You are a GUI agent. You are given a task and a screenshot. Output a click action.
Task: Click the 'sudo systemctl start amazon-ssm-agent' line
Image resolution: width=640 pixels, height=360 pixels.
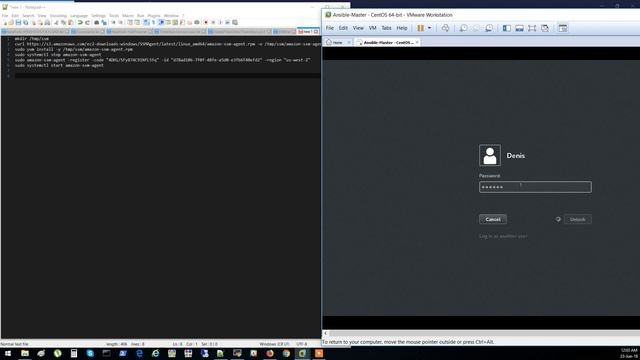pos(59,65)
